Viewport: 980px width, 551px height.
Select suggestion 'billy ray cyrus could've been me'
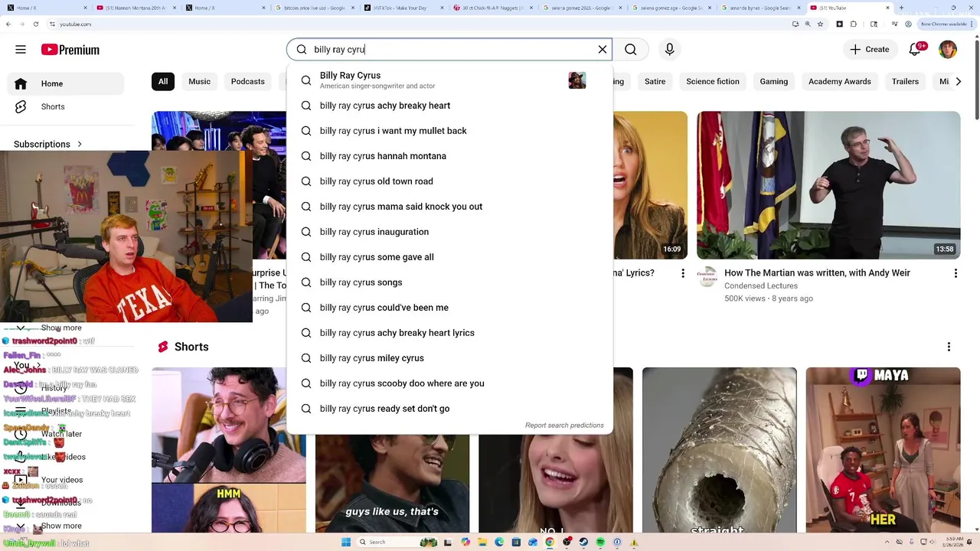(x=449, y=308)
